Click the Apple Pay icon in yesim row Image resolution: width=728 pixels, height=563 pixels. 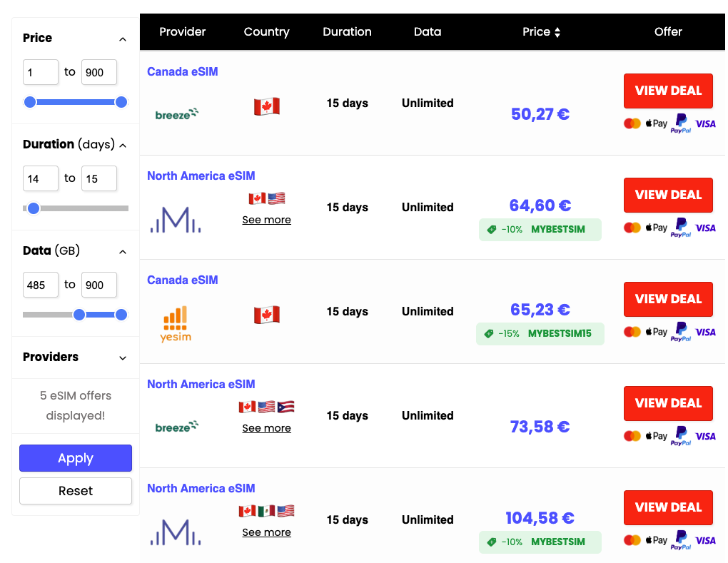coord(656,332)
